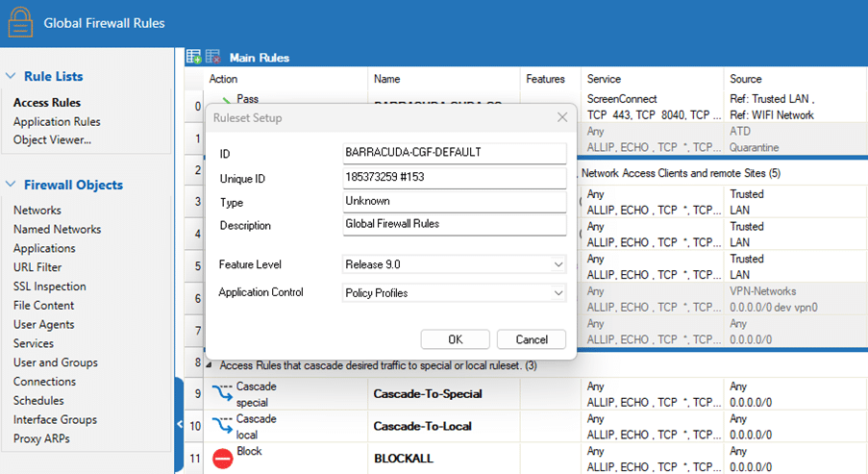The image size is (868, 474).
Task: Open Applications firewall objects
Action: [x=44, y=248]
